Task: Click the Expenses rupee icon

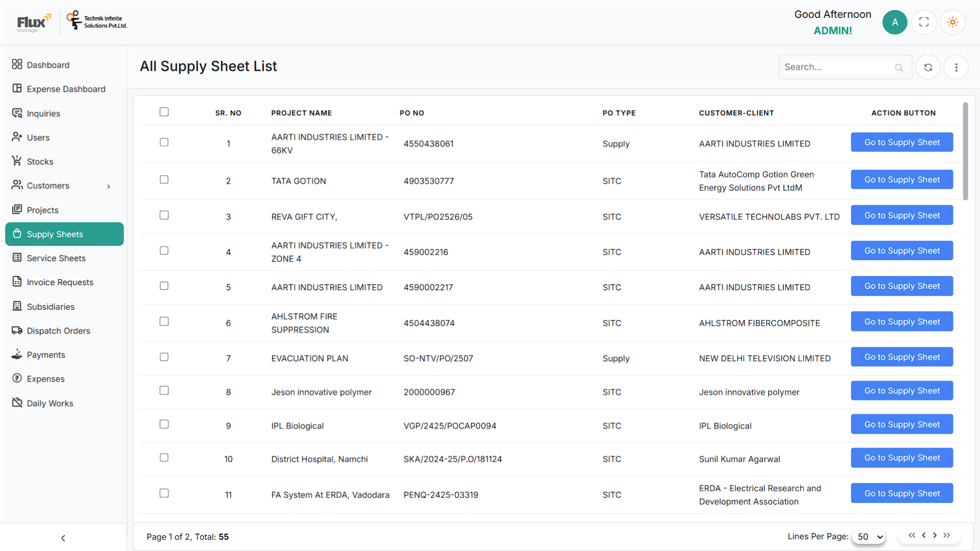Action: 17,378
